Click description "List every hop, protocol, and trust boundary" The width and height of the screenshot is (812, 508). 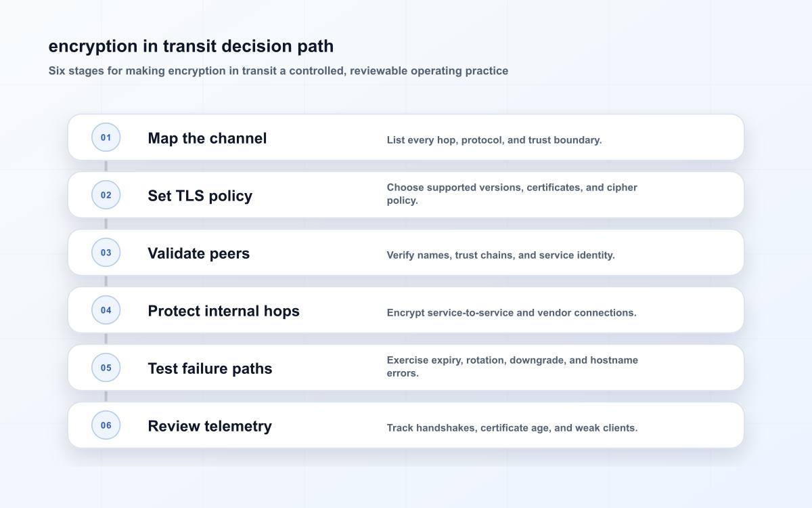point(494,140)
